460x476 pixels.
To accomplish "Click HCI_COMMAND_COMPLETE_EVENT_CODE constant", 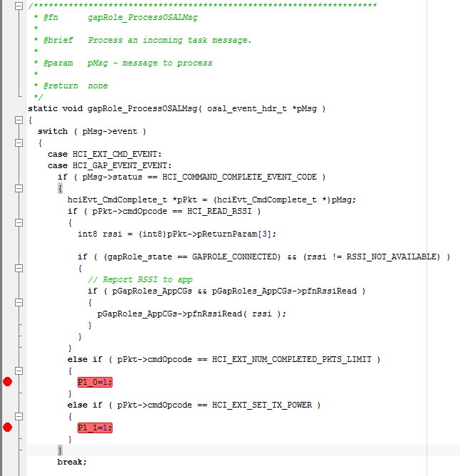I will click(x=239, y=177).
